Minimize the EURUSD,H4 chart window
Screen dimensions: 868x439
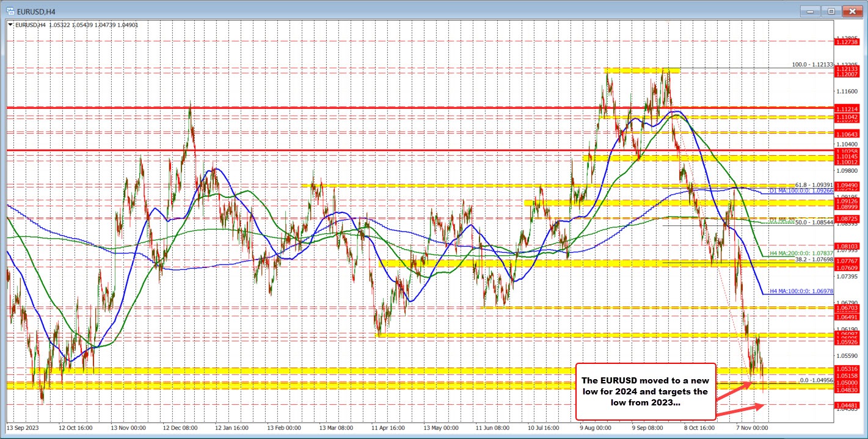tap(809, 10)
